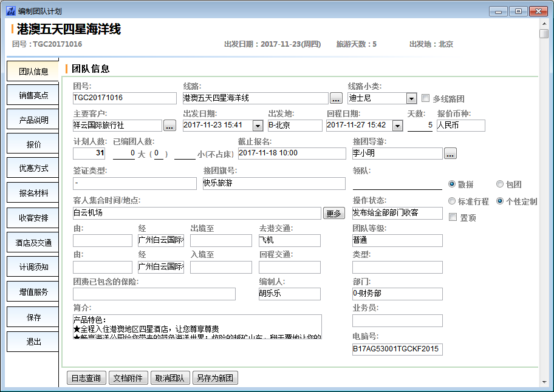The image size is (554, 392).
Task: Click the vertical scrollbar down arrow
Action: click(x=544, y=382)
